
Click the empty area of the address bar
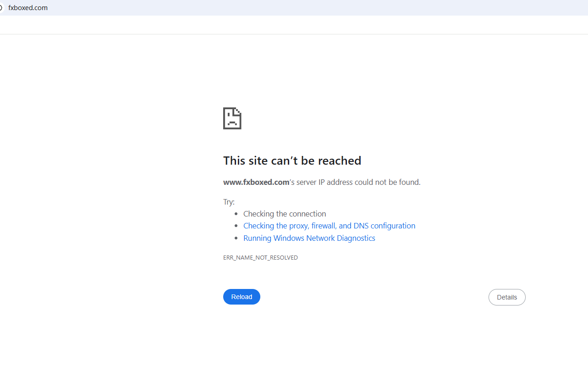[x=293, y=8]
